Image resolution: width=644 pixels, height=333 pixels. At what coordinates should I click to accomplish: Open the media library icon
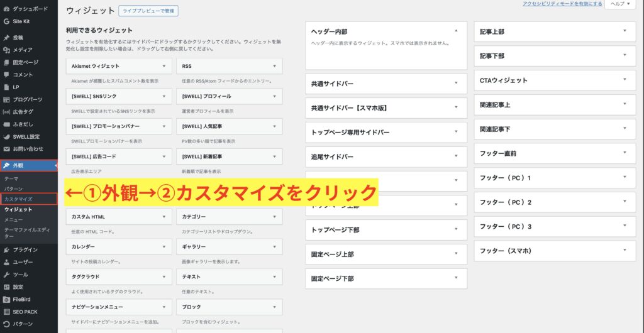(x=6, y=50)
